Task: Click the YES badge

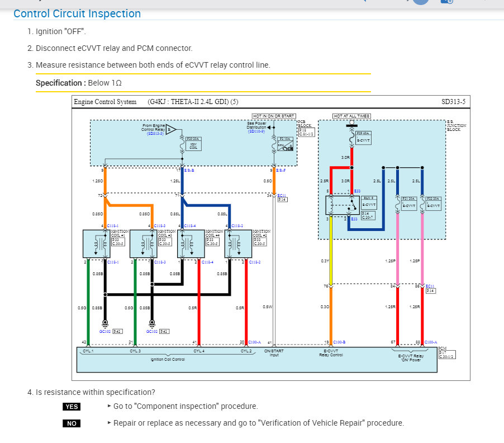Action: pos(72,407)
